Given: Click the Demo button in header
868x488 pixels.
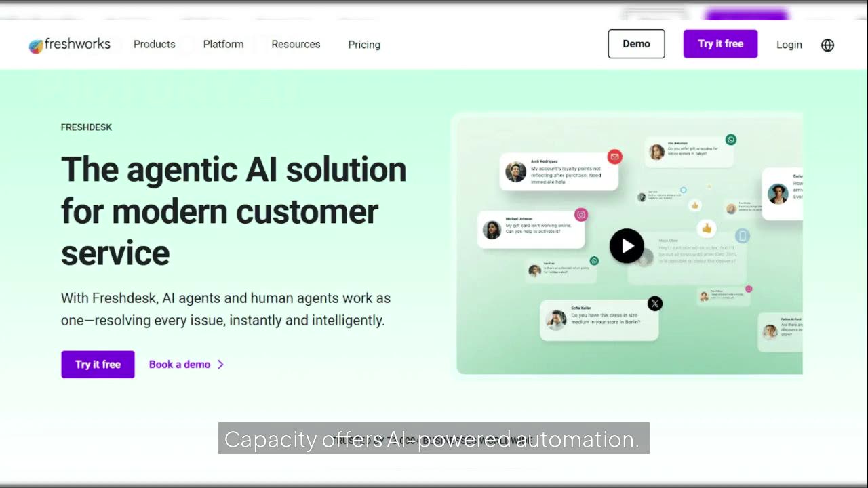Looking at the screenshot, I should point(636,44).
